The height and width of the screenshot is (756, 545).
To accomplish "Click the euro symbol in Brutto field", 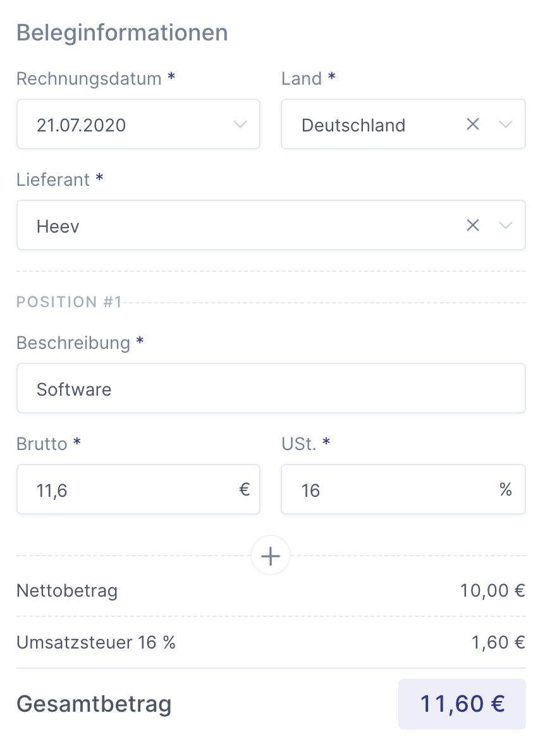I will 245,489.
